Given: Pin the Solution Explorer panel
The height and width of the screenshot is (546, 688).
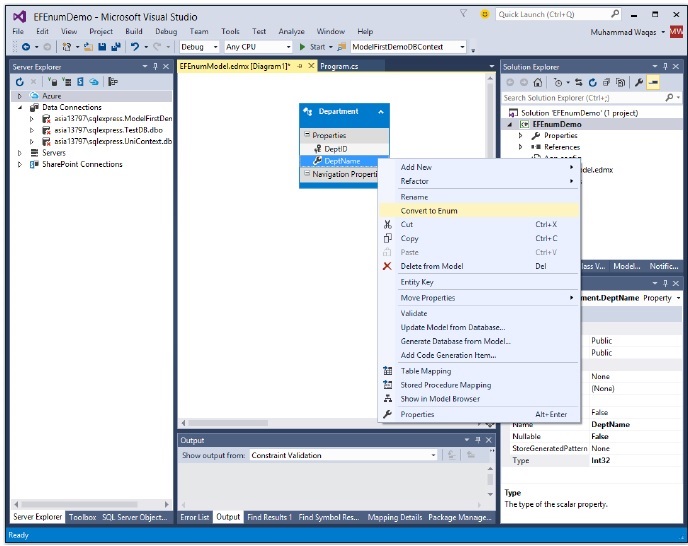Looking at the screenshot, I should coord(665,66).
